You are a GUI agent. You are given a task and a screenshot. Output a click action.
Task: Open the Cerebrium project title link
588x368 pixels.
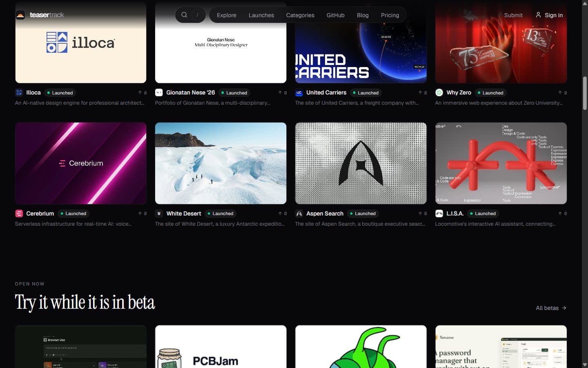(x=40, y=213)
